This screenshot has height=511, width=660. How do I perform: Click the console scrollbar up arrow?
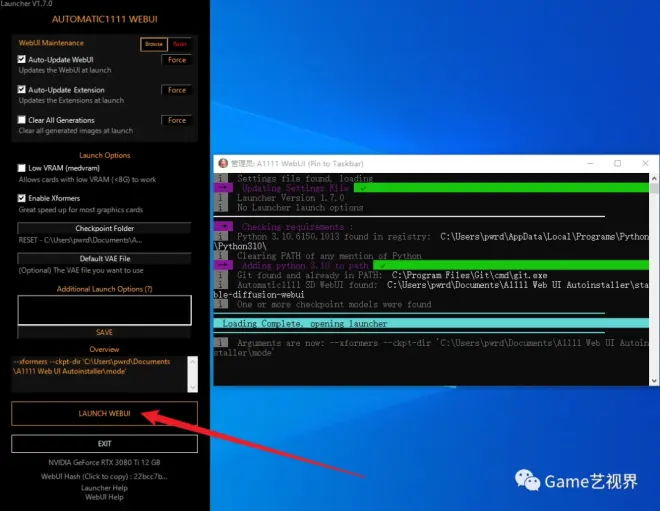click(x=654, y=178)
